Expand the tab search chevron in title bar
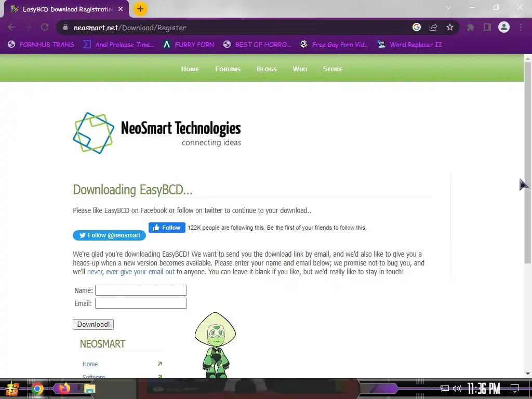The image size is (532, 399). click(x=448, y=7)
